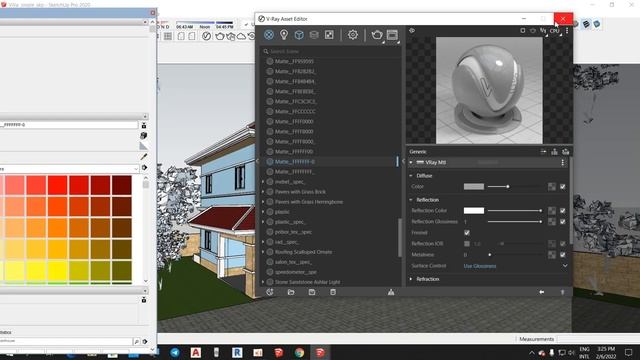Click the Diffuse Color texture map slot

pos(552,187)
